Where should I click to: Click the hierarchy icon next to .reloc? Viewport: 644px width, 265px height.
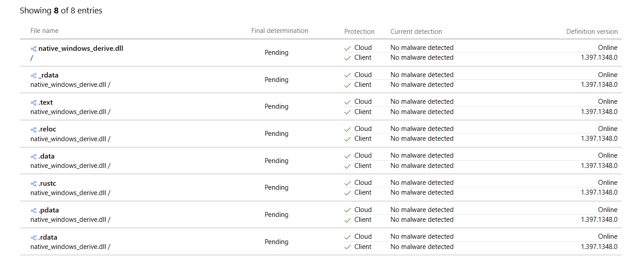click(x=33, y=129)
